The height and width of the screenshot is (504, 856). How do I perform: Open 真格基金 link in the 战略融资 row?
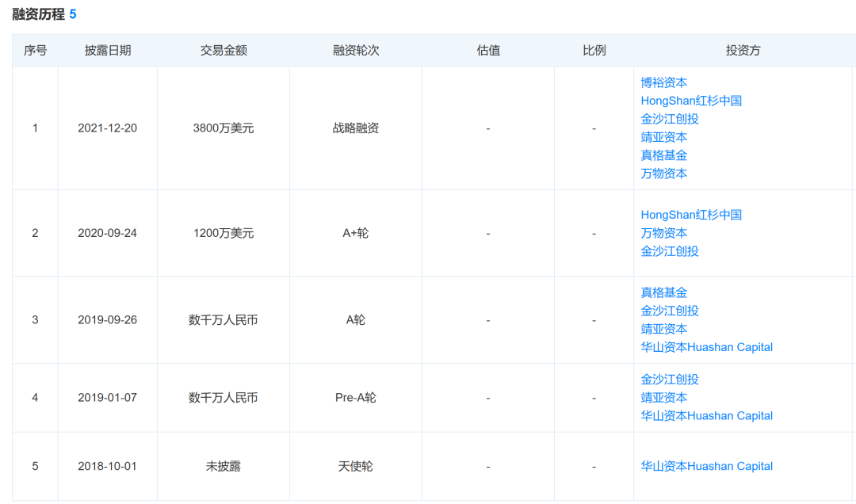[663, 155]
